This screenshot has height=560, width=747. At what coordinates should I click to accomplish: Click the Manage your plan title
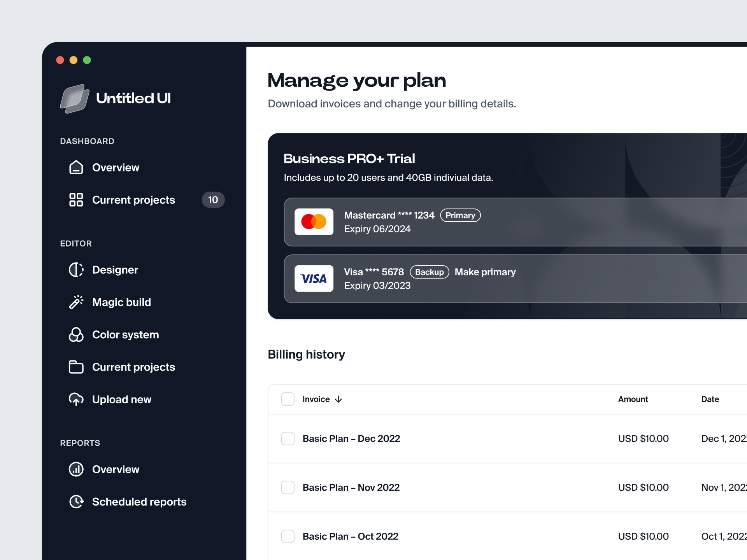357,80
